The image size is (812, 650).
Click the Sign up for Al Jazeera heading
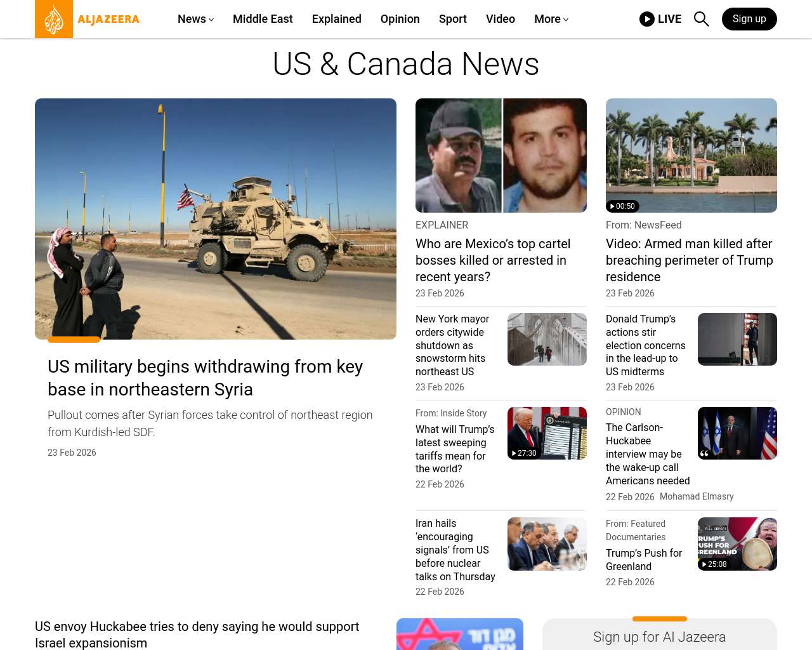[x=660, y=637]
